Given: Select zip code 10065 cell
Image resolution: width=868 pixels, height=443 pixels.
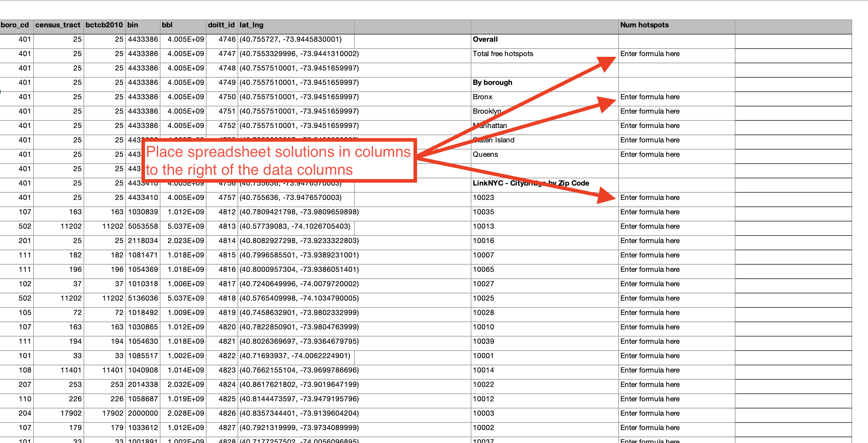Looking at the screenshot, I should 545,271.
